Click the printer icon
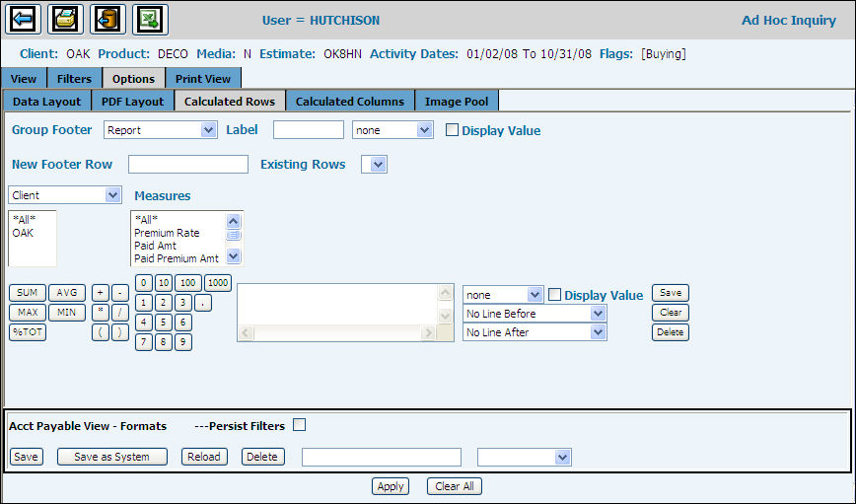Image resolution: width=856 pixels, height=504 pixels. click(65, 20)
